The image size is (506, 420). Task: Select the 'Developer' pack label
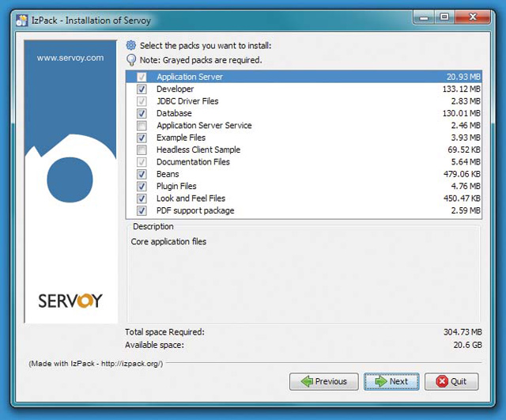(176, 89)
